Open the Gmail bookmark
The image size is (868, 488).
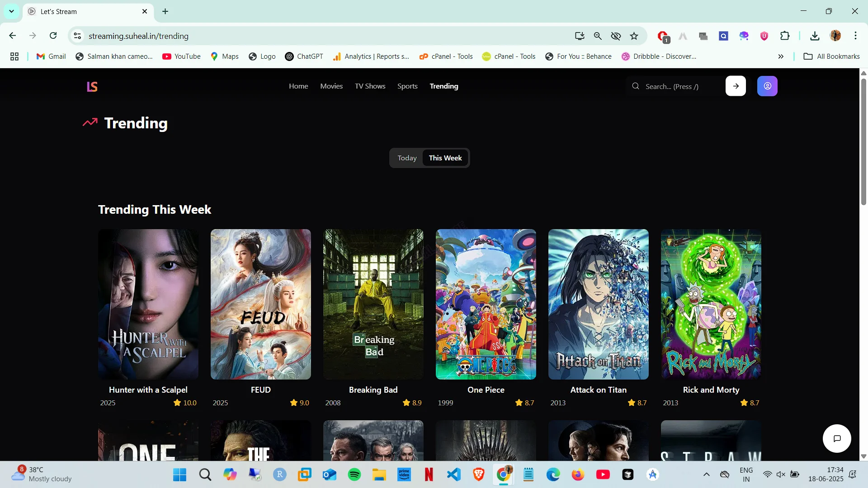click(51, 56)
